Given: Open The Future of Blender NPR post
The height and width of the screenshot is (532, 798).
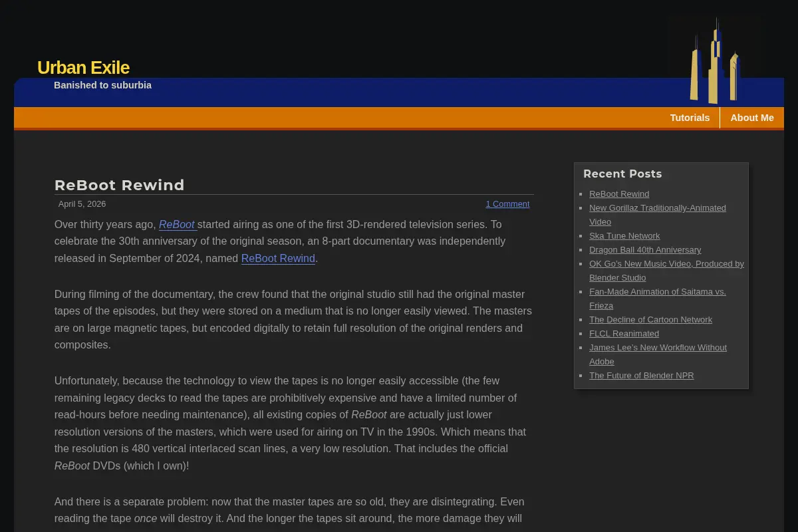Looking at the screenshot, I should point(641,376).
